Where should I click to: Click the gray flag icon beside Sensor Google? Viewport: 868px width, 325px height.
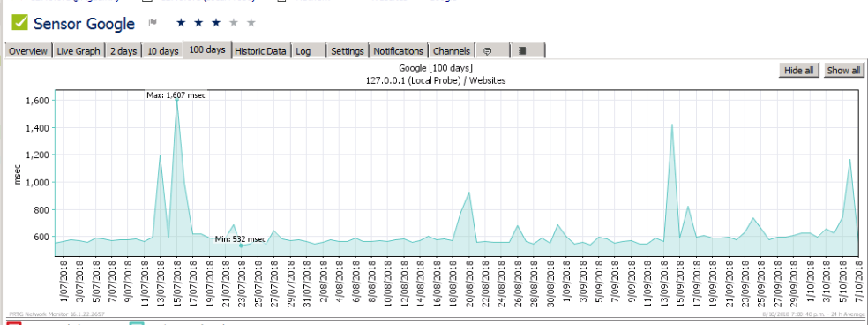[x=153, y=23]
